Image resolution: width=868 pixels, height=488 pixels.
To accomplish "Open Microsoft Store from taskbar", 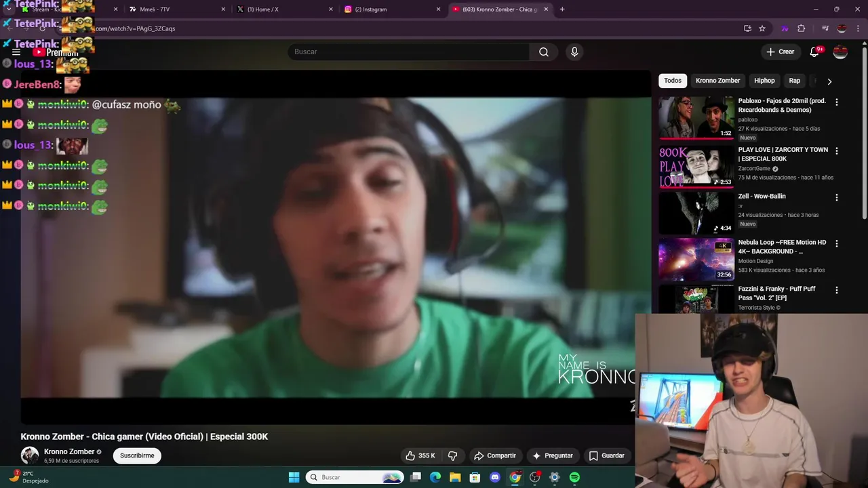I will 475,477.
